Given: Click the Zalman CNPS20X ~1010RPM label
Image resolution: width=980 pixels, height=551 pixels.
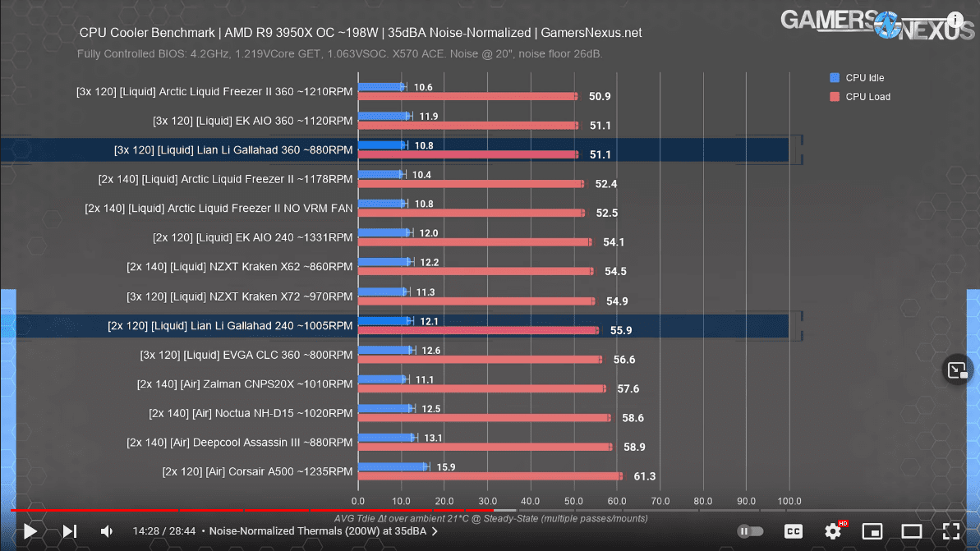Looking at the screenshot, I should [x=244, y=384].
